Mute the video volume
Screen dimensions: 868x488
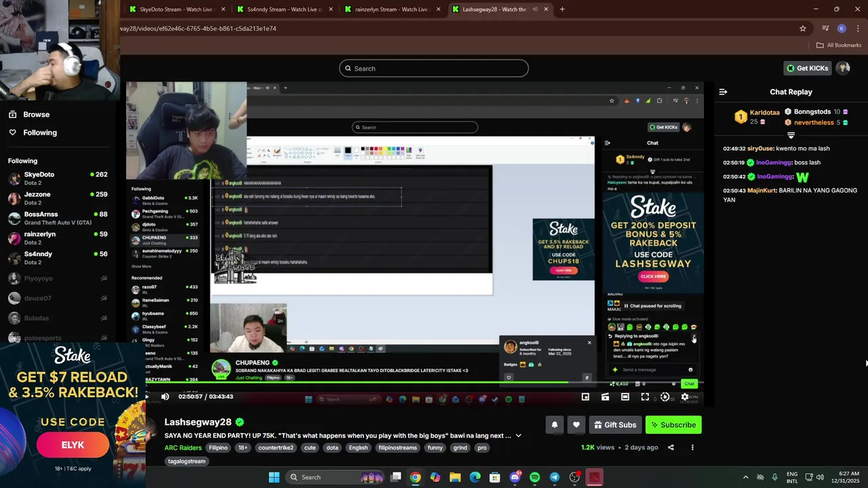pyautogui.click(x=165, y=396)
